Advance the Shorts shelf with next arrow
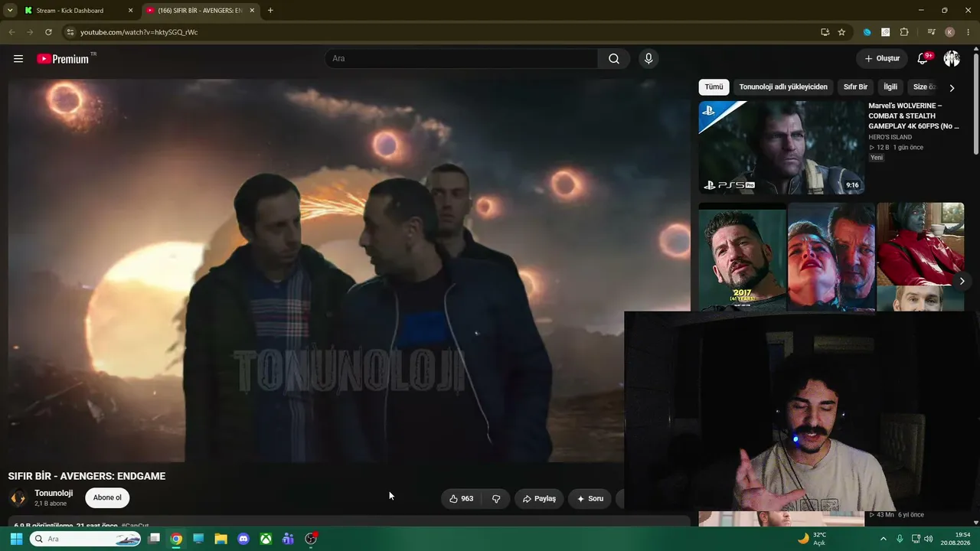Screen dimensions: 980x551 point(962,282)
